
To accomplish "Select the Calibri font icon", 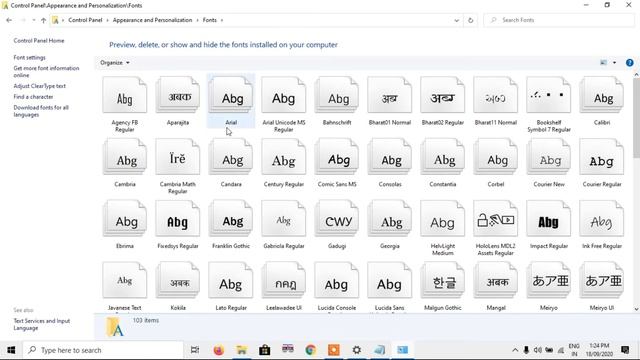I will point(602,96).
